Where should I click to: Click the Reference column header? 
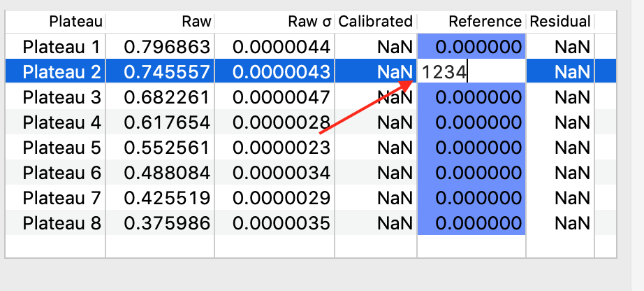471,22
